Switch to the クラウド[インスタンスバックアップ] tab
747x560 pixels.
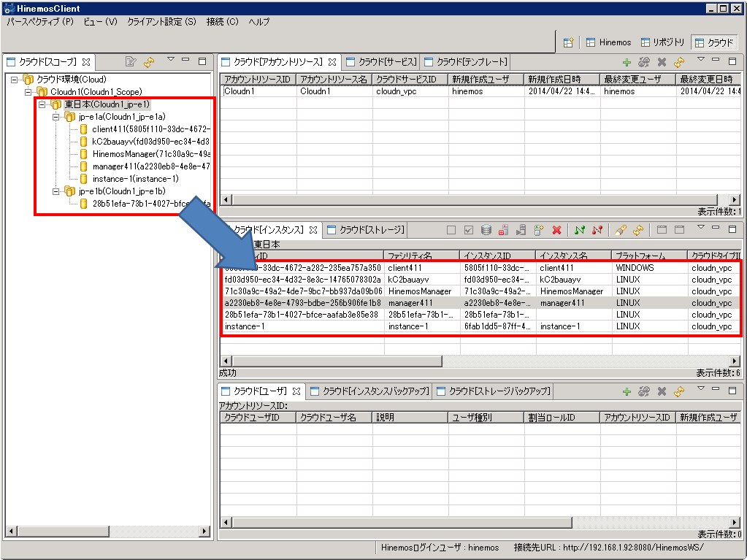[369, 391]
